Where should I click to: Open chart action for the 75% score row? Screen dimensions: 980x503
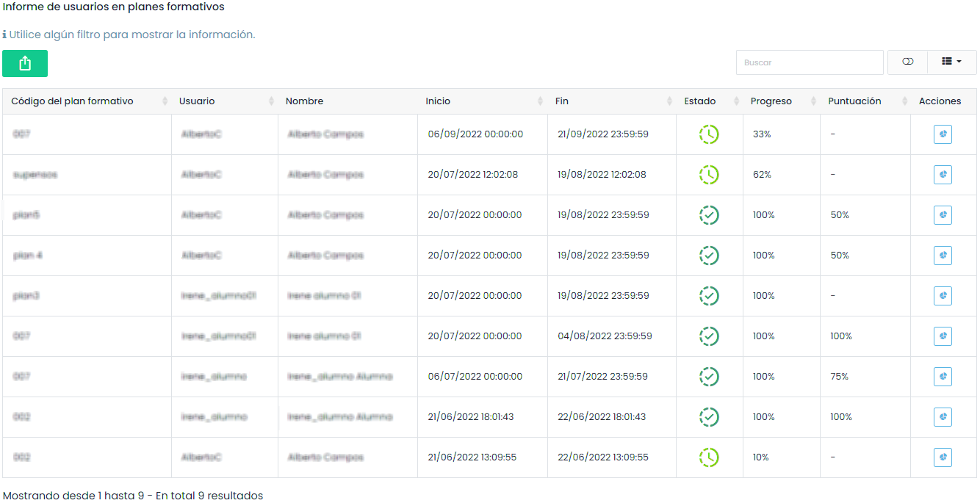point(943,377)
